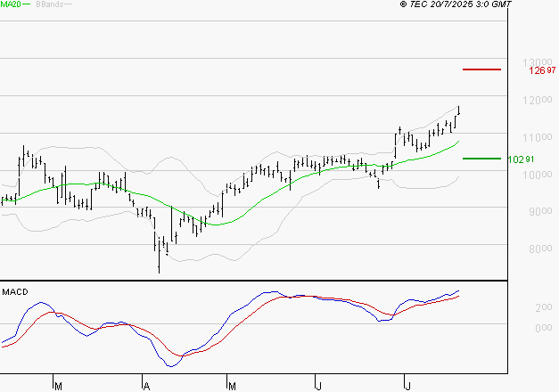Image resolution: width=559 pixels, height=392 pixels.
Task: Click the first J month marker
Action: [318, 386]
